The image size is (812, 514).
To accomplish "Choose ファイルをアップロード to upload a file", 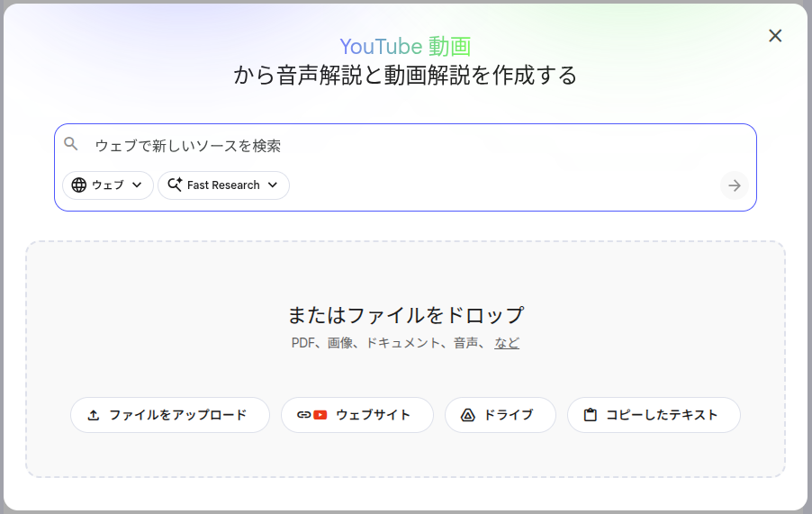I will [x=170, y=415].
